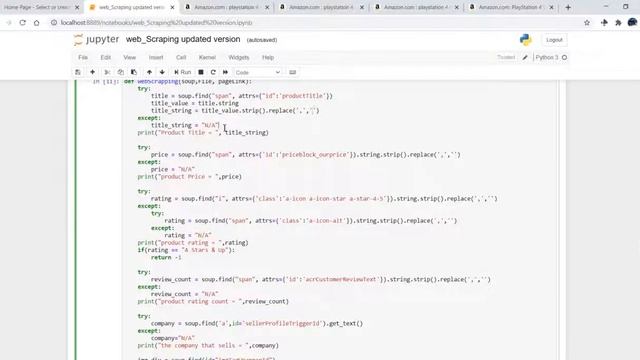Close the web_Scraping notebook tab
The image size is (640, 360).
pyautogui.click(x=172, y=7)
